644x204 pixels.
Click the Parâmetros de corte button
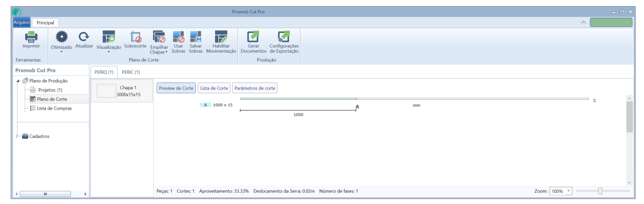[255, 88]
